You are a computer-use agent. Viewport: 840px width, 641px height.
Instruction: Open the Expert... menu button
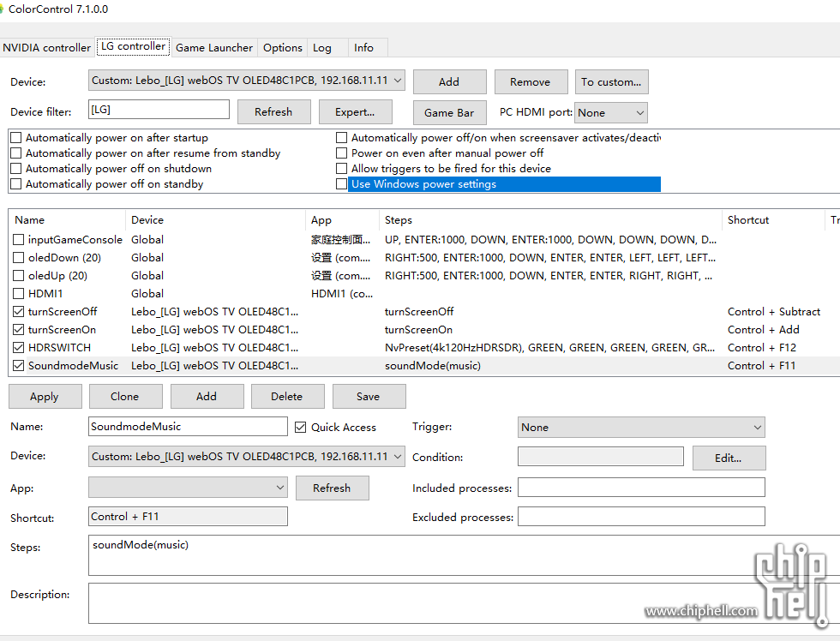pos(355,112)
